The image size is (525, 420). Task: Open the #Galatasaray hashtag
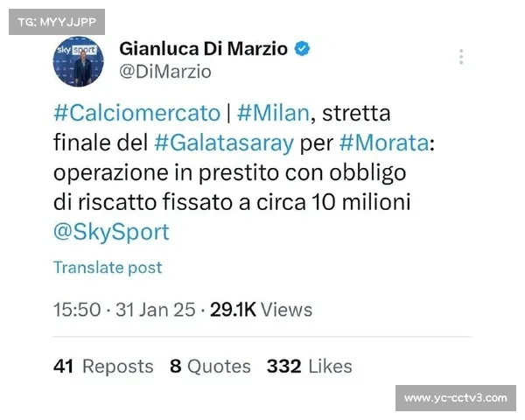point(224,143)
